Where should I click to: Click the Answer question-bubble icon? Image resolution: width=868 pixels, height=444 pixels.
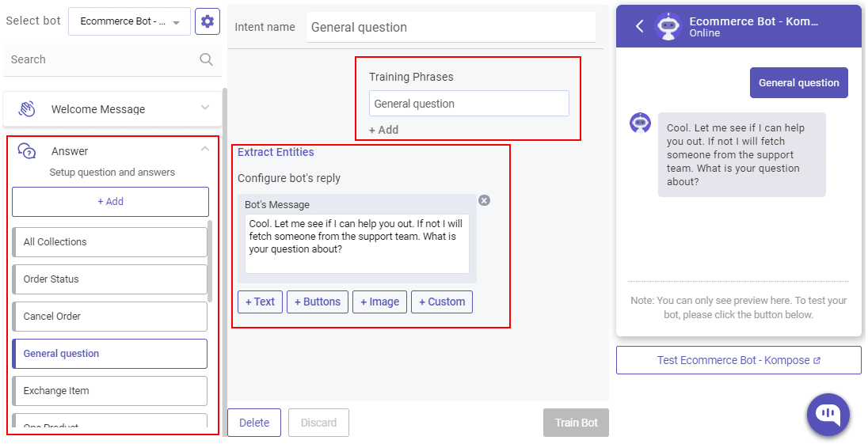(27, 151)
